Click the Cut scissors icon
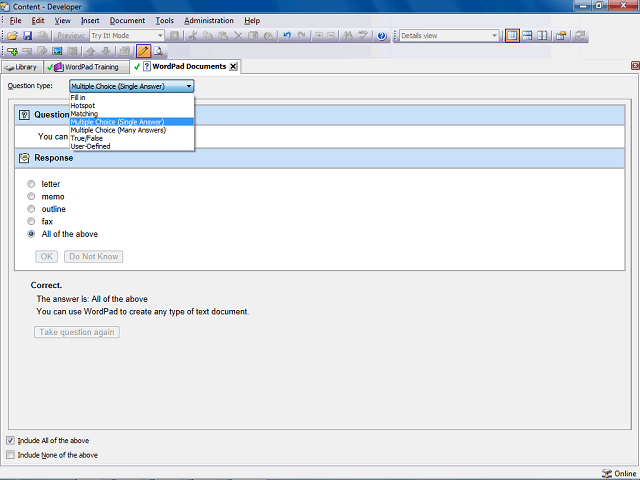The image size is (640, 480). [x=193, y=36]
